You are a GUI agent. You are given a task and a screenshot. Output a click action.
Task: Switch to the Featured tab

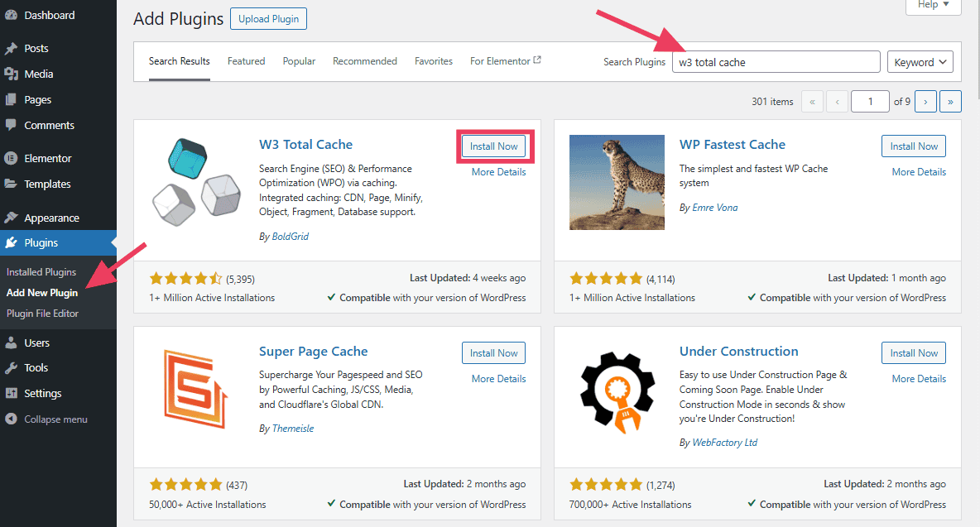click(x=246, y=60)
